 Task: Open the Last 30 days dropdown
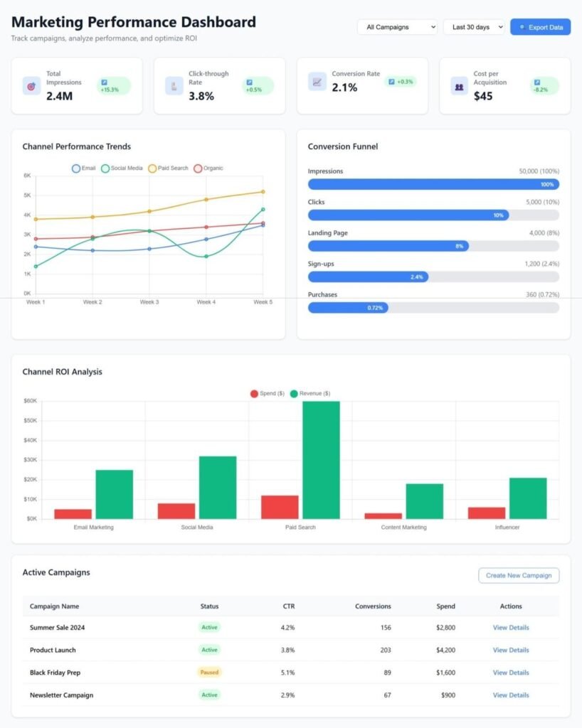tap(474, 27)
